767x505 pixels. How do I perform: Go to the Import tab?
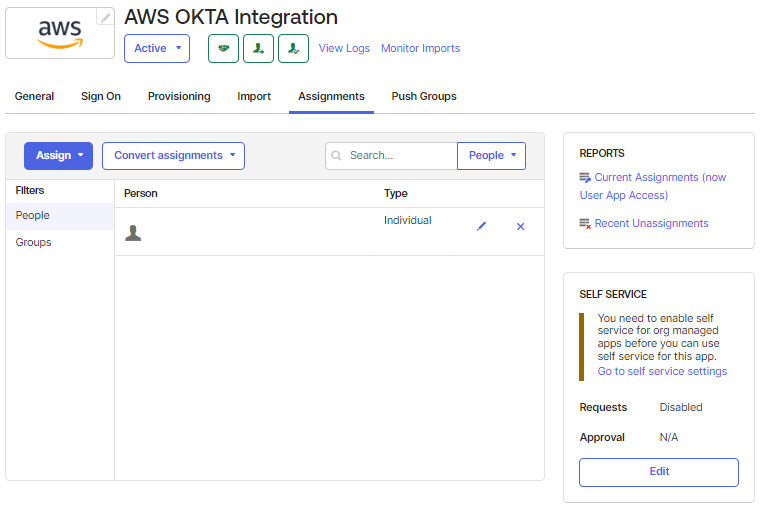[x=254, y=96]
